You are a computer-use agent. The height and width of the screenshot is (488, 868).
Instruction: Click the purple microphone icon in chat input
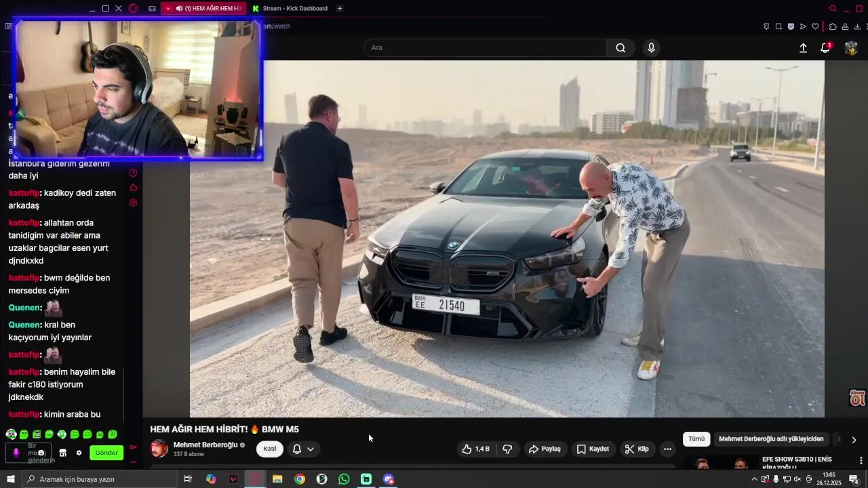16,453
